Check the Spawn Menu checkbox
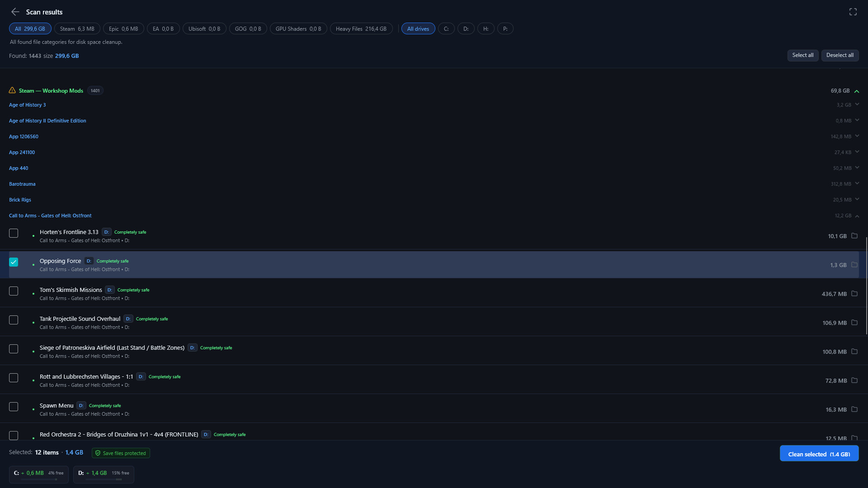868x488 pixels. [x=14, y=407]
